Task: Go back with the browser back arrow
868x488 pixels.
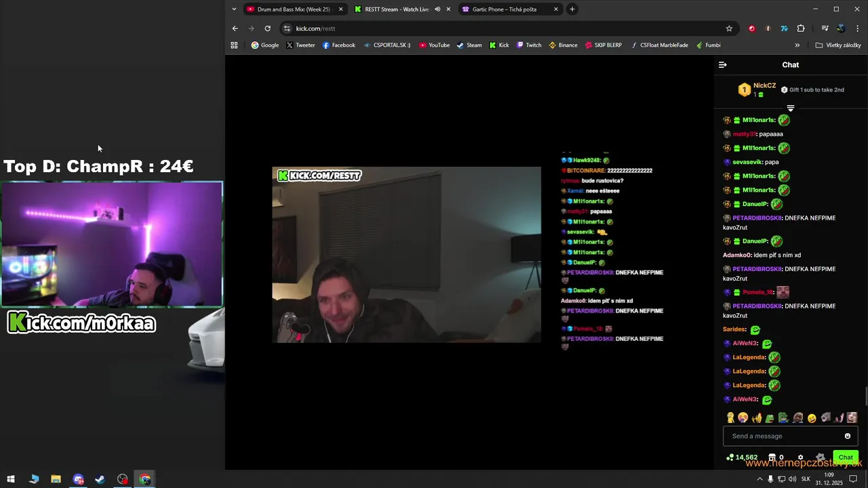Action: (235, 28)
